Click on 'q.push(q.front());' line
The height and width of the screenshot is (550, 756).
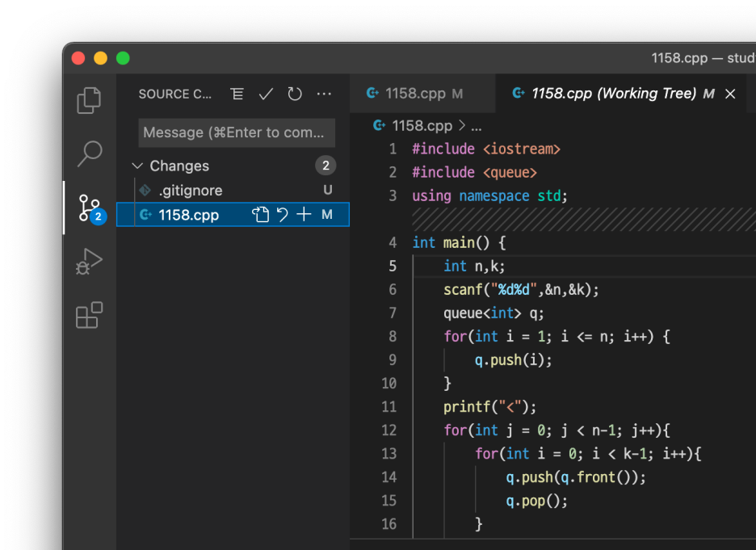[576, 477]
